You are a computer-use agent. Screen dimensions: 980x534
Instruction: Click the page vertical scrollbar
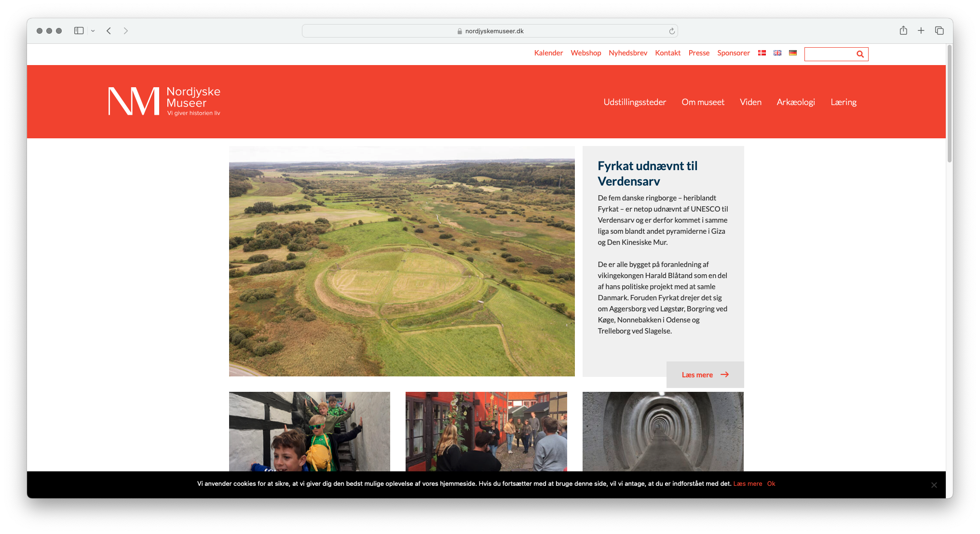click(950, 104)
